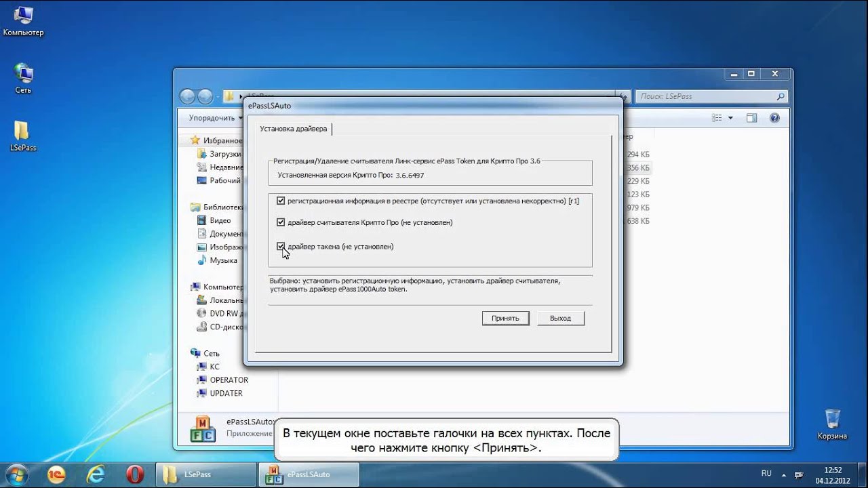Open Компьютер desktop icon
Viewport: 868px width, 488px height.
pos(23,21)
